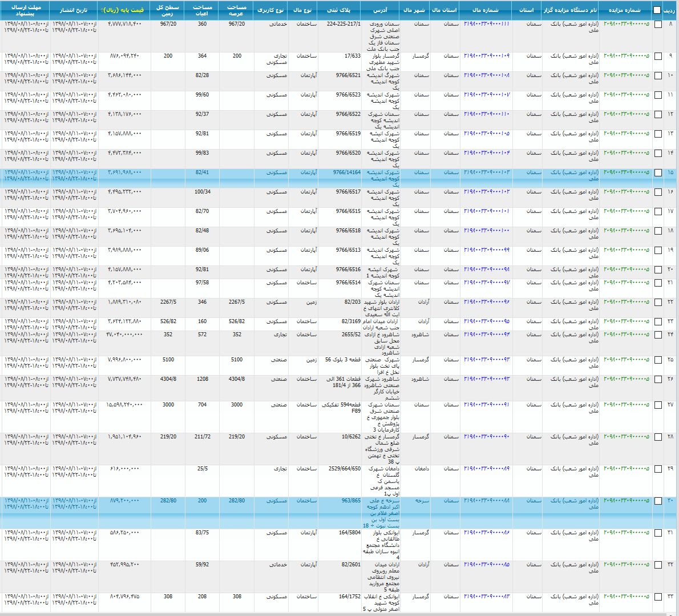Viewport: 679px width, 616px height.
Task: Open property number link ending ۱۱۱
Action: [x=486, y=25]
